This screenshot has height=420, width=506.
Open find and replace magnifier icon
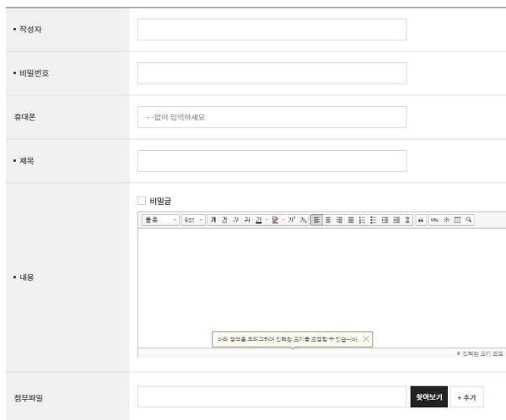(469, 220)
